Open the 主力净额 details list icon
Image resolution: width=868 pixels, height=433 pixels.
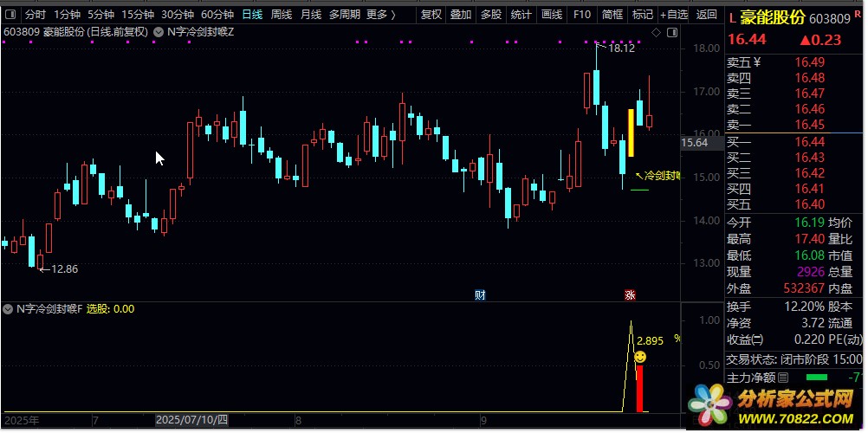click(x=783, y=378)
